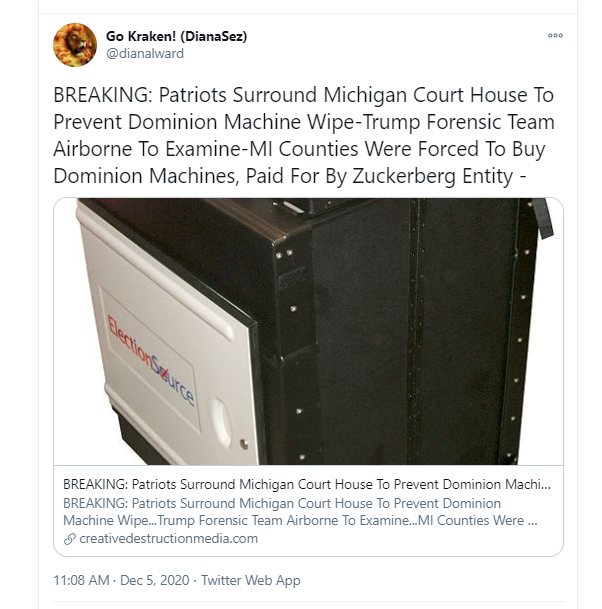Viewport: 602px width, 609px height.
Task: Click the tweet line mentioning Airborne To Examine-MI Counties
Action: click(x=299, y=149)
